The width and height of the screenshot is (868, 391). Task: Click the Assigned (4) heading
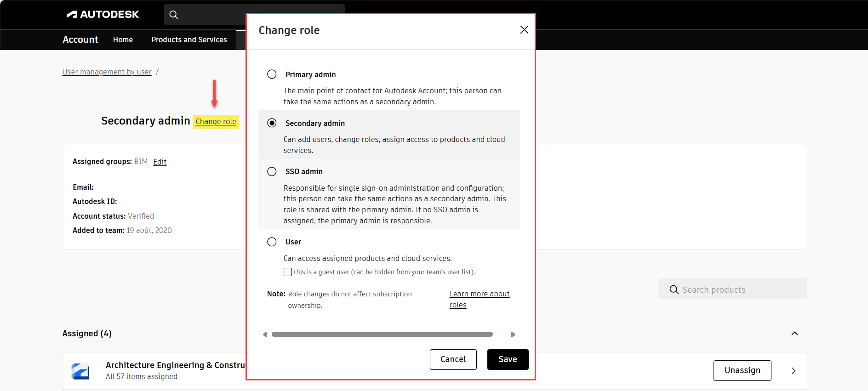point(87,334)
